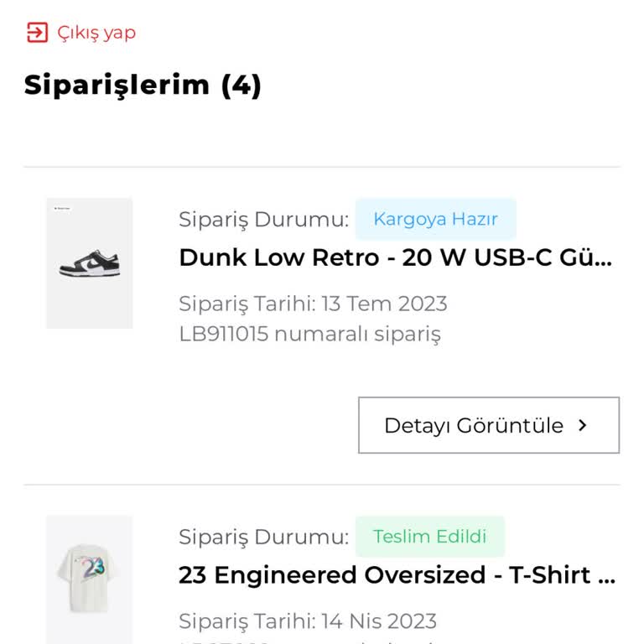Click the Teslim Edildi status badge
The image size is (644, 644).
point(430,537)
